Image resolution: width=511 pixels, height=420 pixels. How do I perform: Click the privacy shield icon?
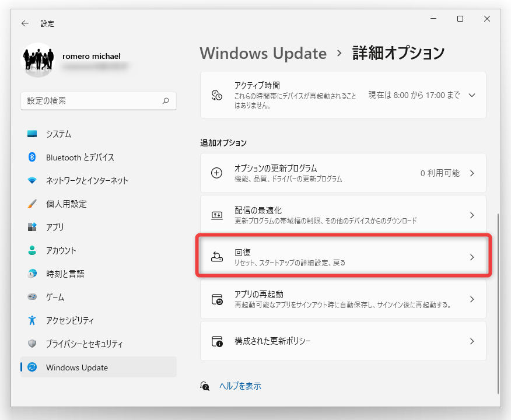tap(32, 344)
